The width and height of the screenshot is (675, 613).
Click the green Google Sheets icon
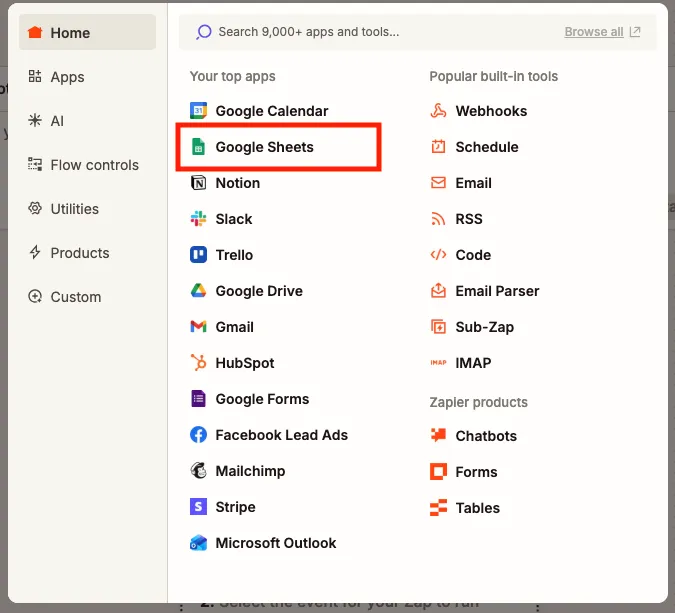point(198,147)
